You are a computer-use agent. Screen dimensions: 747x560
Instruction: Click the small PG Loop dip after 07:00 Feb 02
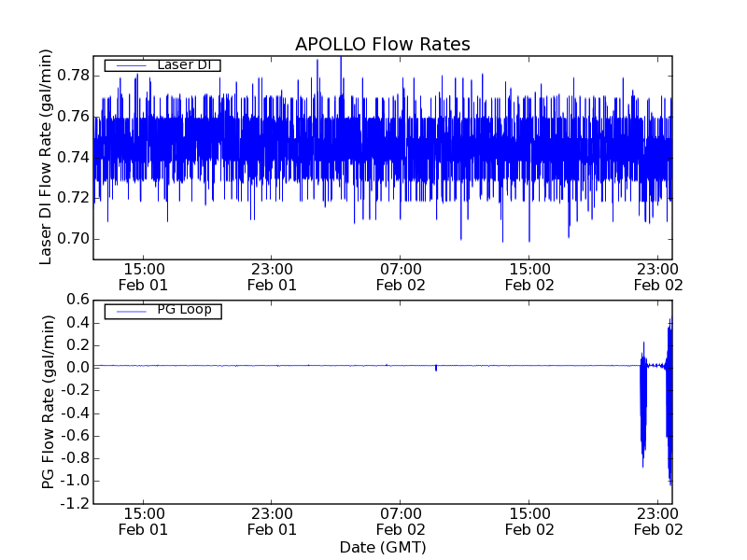click(x=436, y=368)
